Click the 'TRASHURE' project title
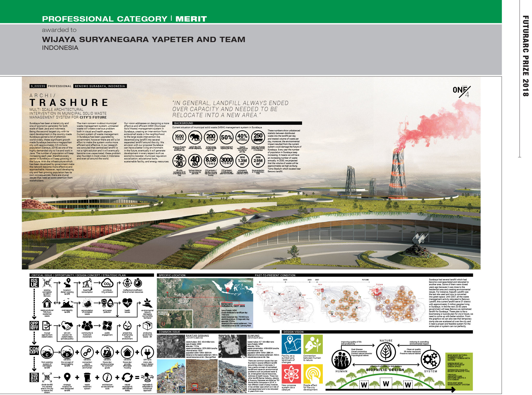This screenshot has height=395, width=532. pos(69,103)
